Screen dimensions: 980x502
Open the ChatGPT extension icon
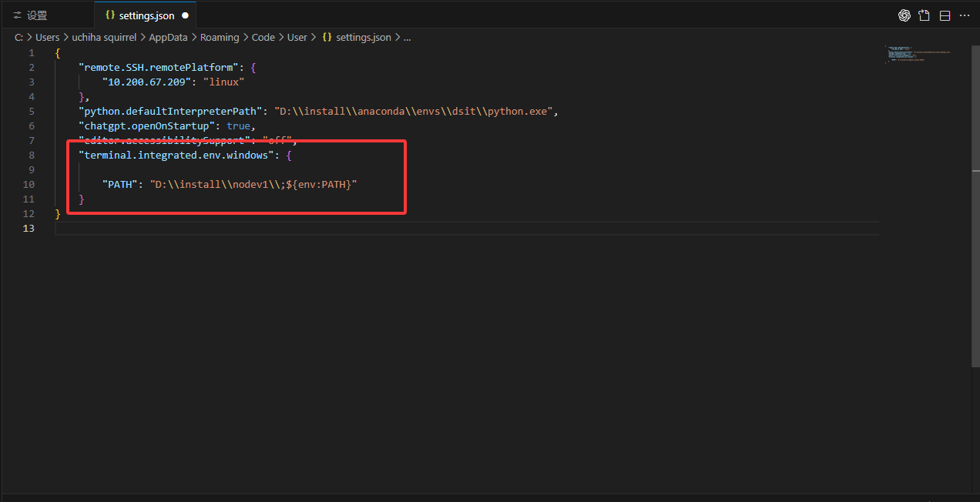click(x=904, y=15)
